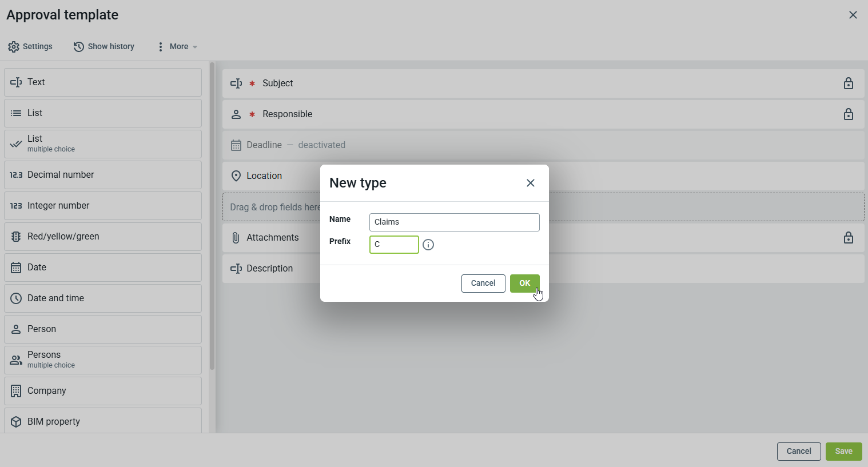
Task: Click OK in New type dialog
Action: tap(524, 284)
